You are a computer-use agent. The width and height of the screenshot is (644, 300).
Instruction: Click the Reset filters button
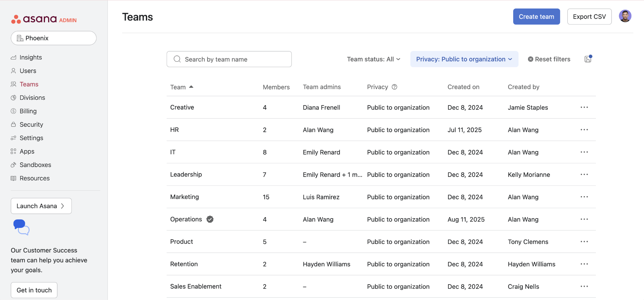point(549,59)
